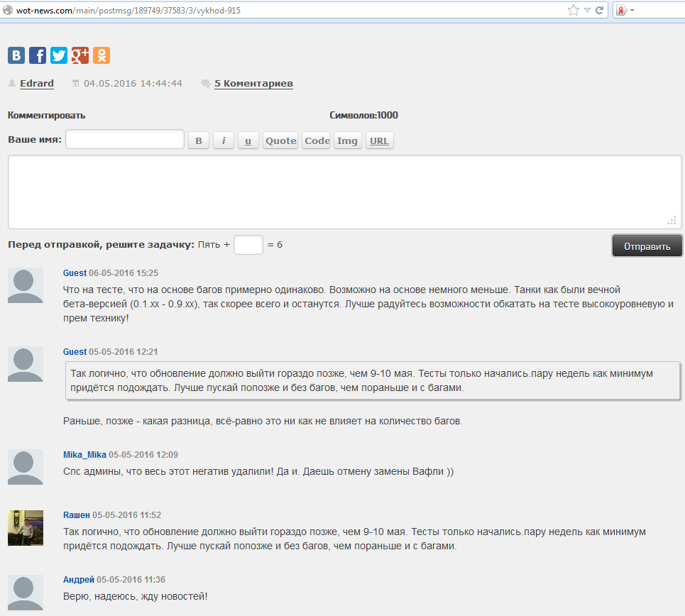Click Mika_Mika's default avatar

[x=26, y=467]
